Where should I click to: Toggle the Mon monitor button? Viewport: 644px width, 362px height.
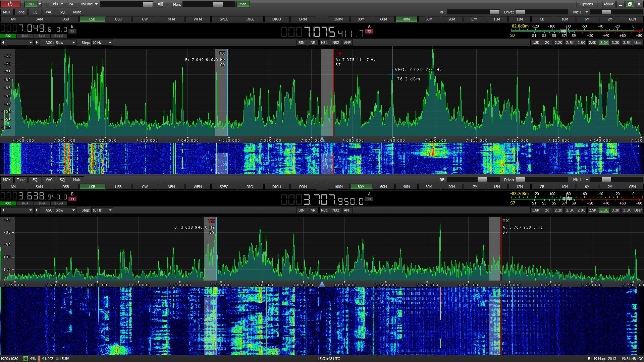(243, 4)
